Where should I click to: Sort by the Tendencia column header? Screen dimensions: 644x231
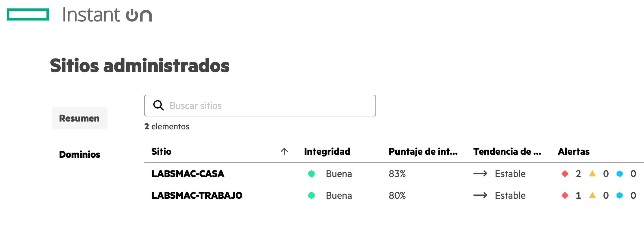click(507, 151)
